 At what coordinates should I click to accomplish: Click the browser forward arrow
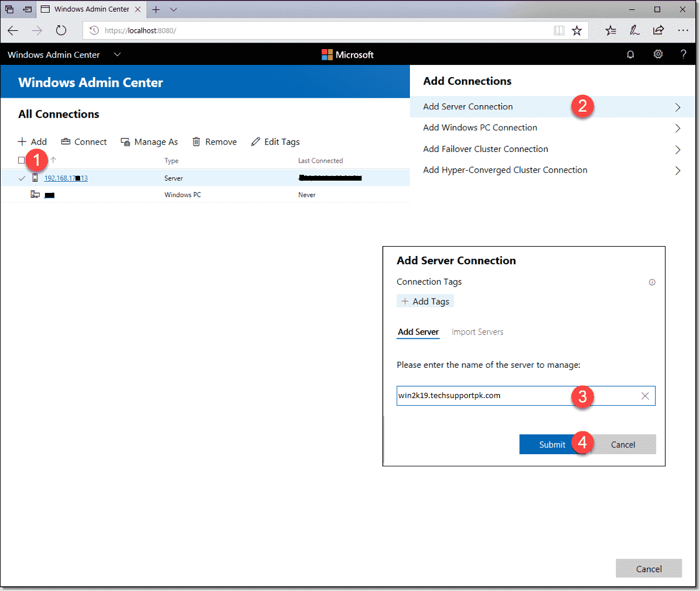point(37,30)
